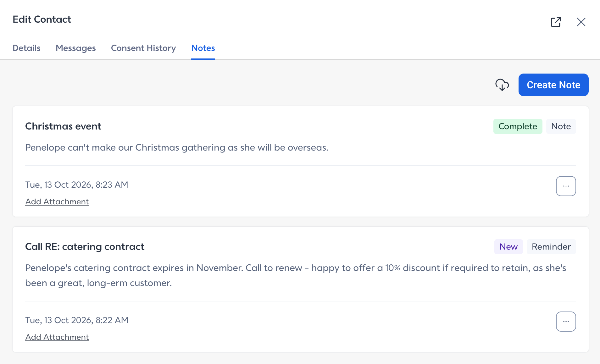
Task: Click the Create Note button
Action: pos(553,85)
